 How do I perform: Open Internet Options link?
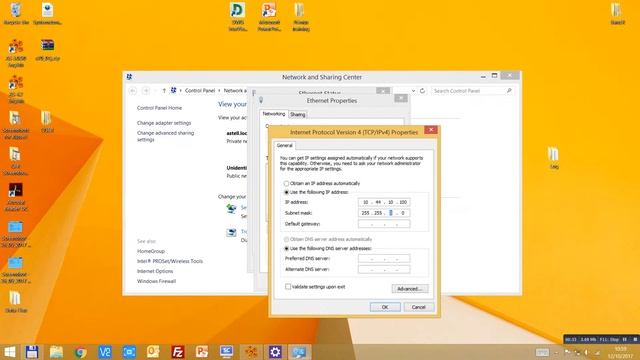pos(155,271)
